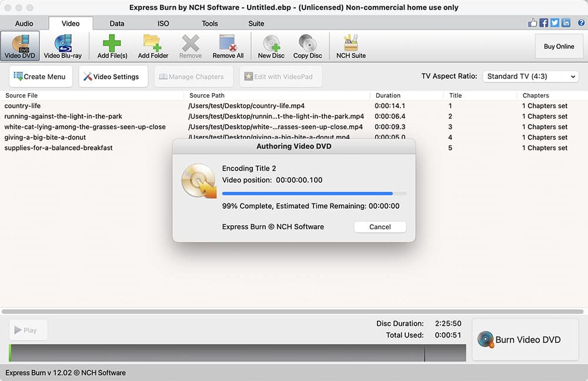This screenshot has height=381, width=588.
Task: Open the Copy Disc tool
Action: coord(308,46)
